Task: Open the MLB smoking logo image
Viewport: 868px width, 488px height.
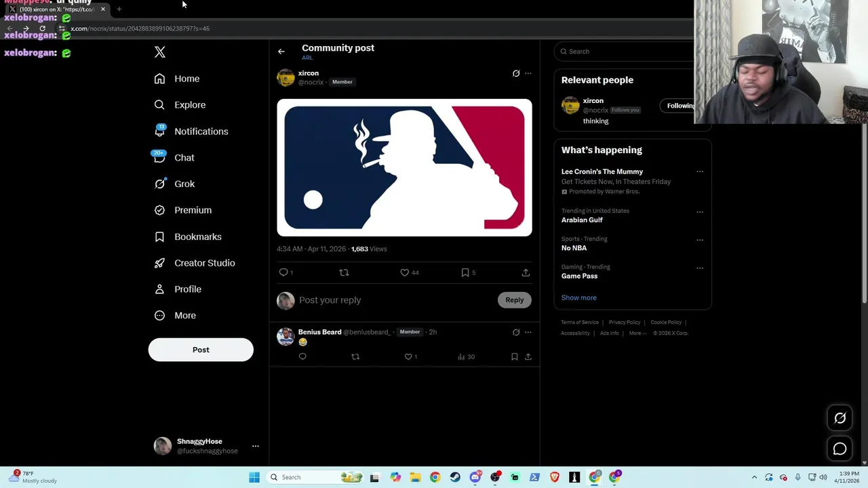Action: [404, 167]
